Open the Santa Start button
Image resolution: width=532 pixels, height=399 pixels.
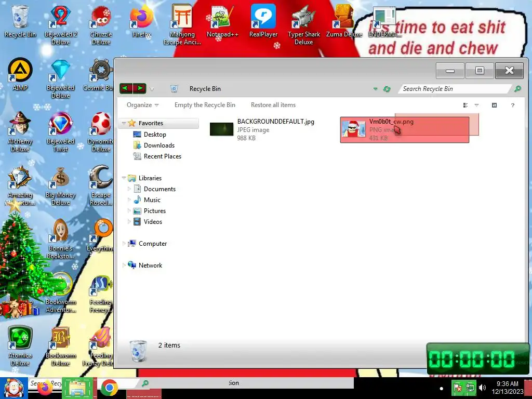[x=14, y=388]
